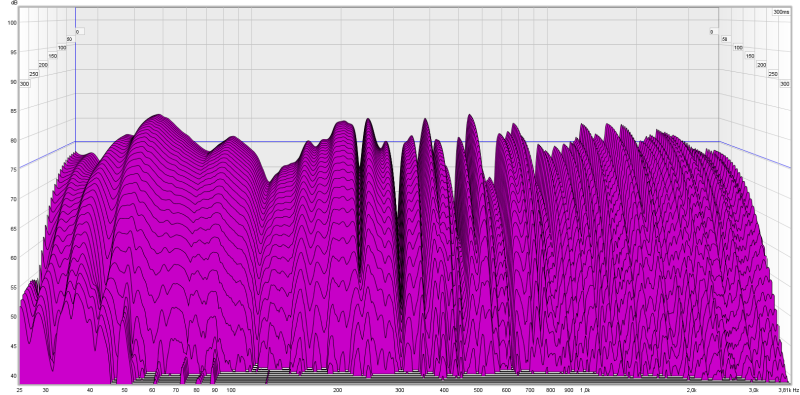Click the 80 Hz frequency axis label
This screenshot has width=800, height=395.
pos(196,390)
